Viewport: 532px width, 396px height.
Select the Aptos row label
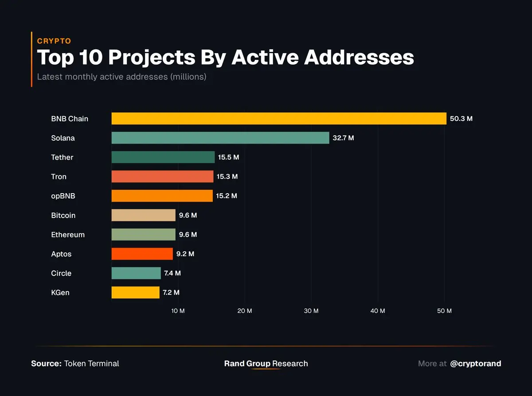[61, 254]
